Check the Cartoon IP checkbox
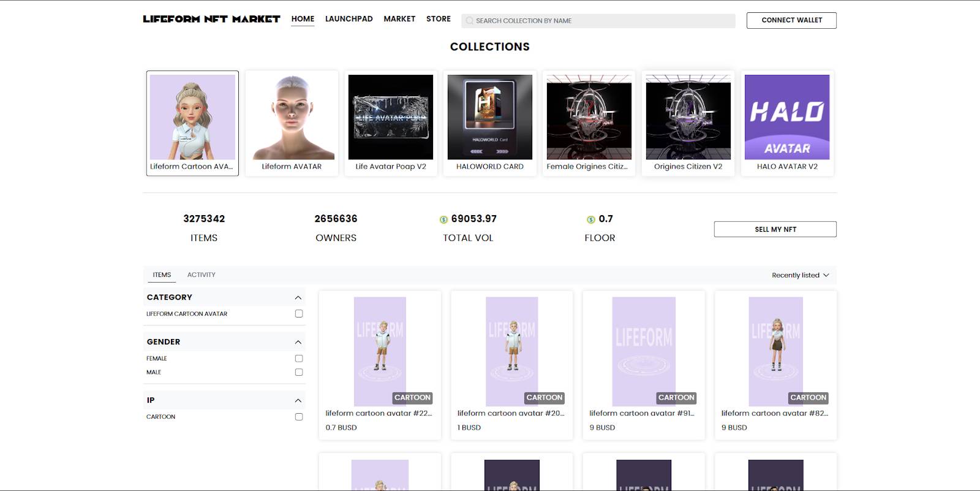This screenshot has width=980, height=491. point(299,417)
